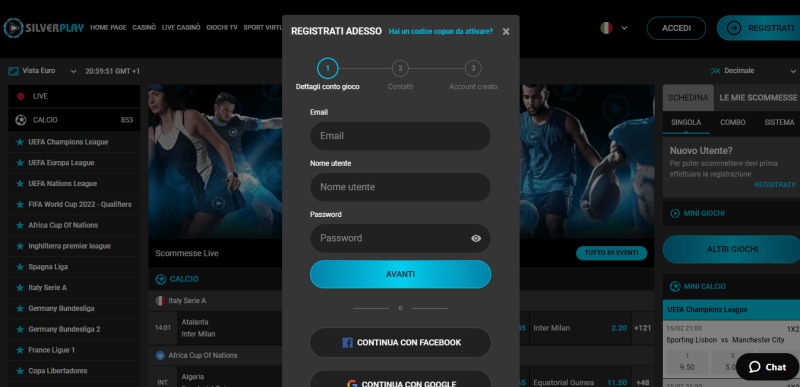Click the Vista Euro view icon
The width and height of the screenshot is (800, 387).
click(x=13, y=71)
